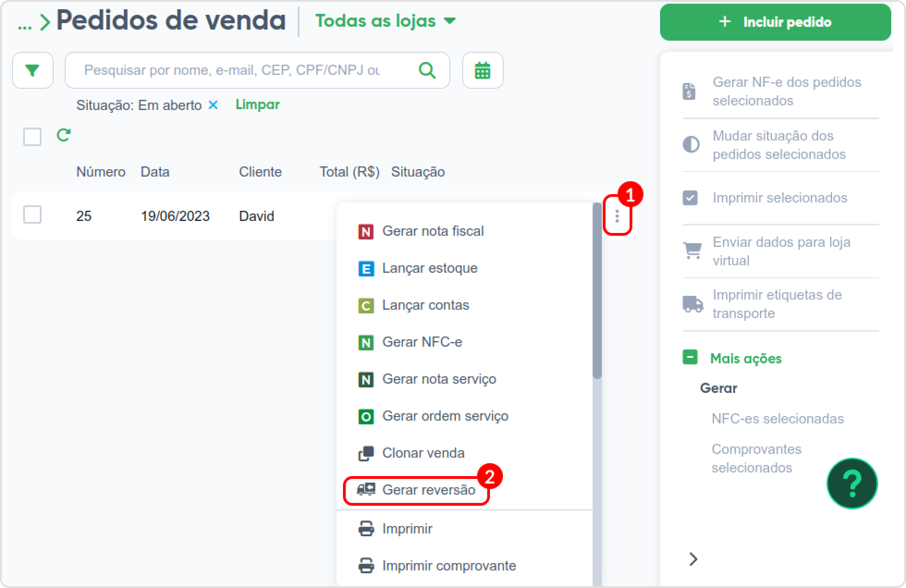Open the filter funnel button
The height and width of the screenshot is (588, 906).
point(32,70)
